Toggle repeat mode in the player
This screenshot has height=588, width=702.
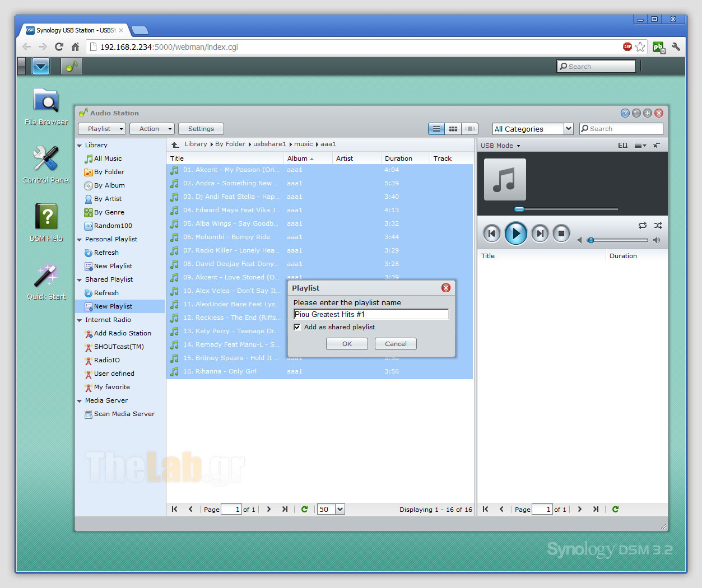643,225
